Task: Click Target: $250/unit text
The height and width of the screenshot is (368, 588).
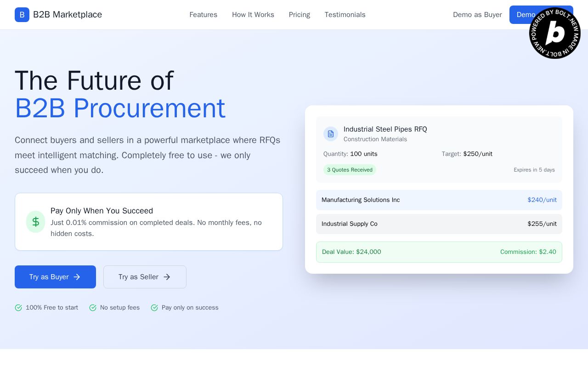Action: (467, 154)
